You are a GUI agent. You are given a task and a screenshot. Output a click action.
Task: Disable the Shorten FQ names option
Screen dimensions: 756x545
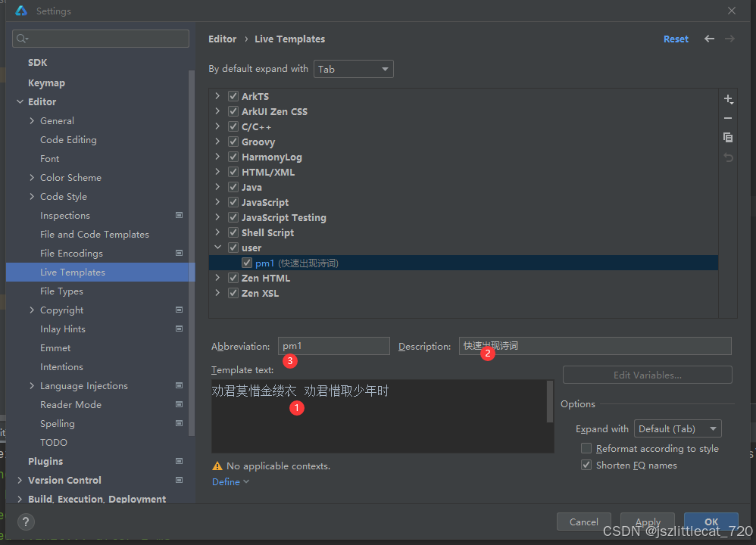point(586,466)
